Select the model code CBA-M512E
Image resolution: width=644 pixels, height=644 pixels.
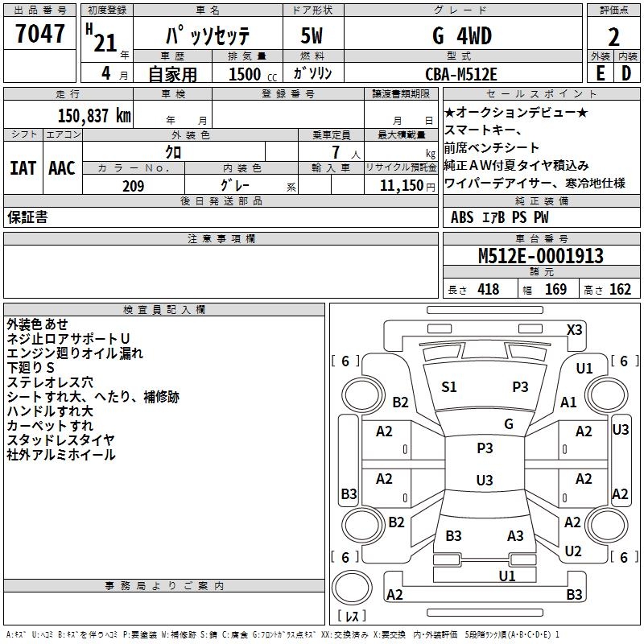click(x=461, y=74)
